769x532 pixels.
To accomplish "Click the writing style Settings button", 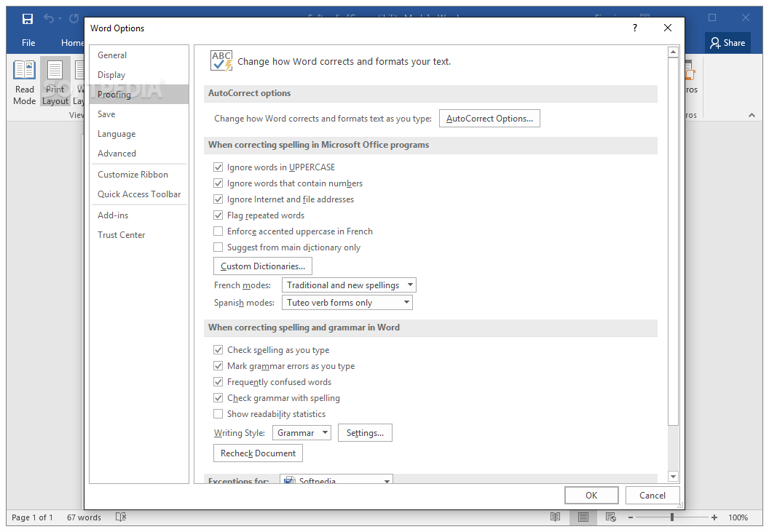I will [x=365, y=433].
